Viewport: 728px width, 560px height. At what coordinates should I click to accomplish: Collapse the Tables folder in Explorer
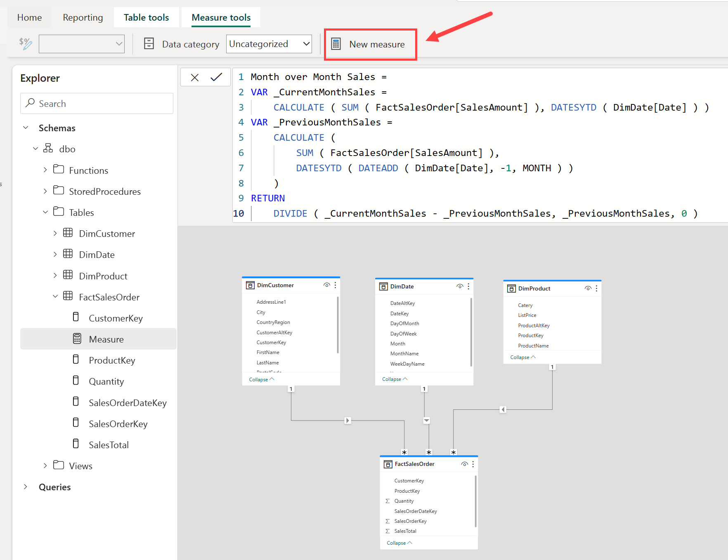point(45,212)
